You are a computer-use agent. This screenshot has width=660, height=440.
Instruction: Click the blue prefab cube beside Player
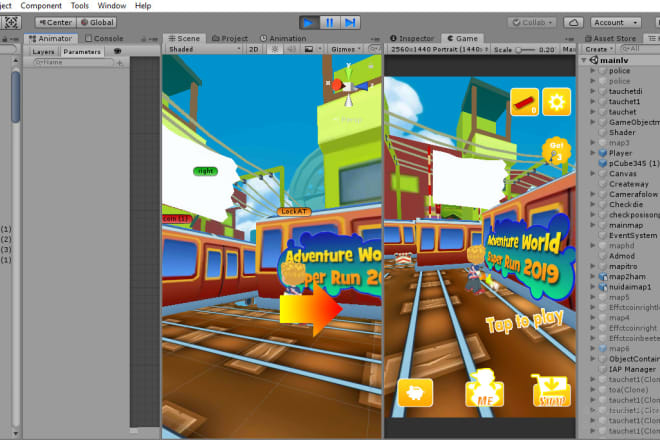coord(603,153)
